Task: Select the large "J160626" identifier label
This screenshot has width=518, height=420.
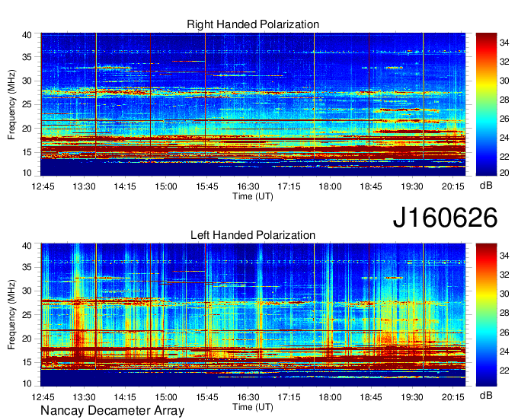Action: (445, 218)
